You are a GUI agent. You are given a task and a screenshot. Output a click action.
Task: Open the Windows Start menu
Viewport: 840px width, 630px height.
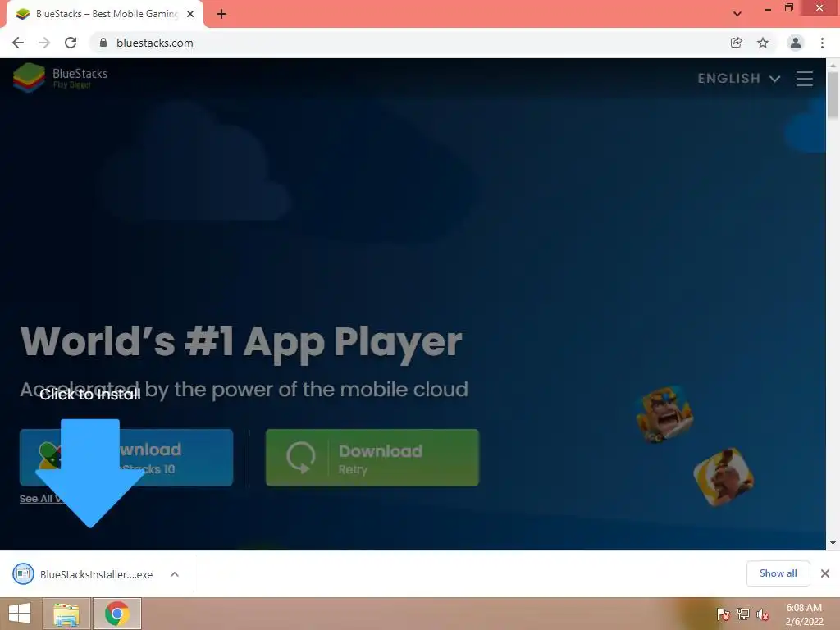pos(20,614)
